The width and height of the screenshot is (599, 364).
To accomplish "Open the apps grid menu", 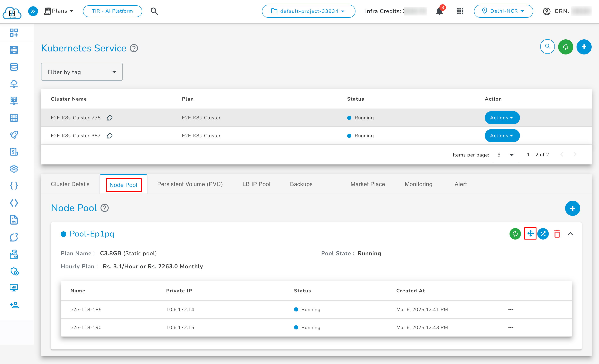I will (460, 11).
